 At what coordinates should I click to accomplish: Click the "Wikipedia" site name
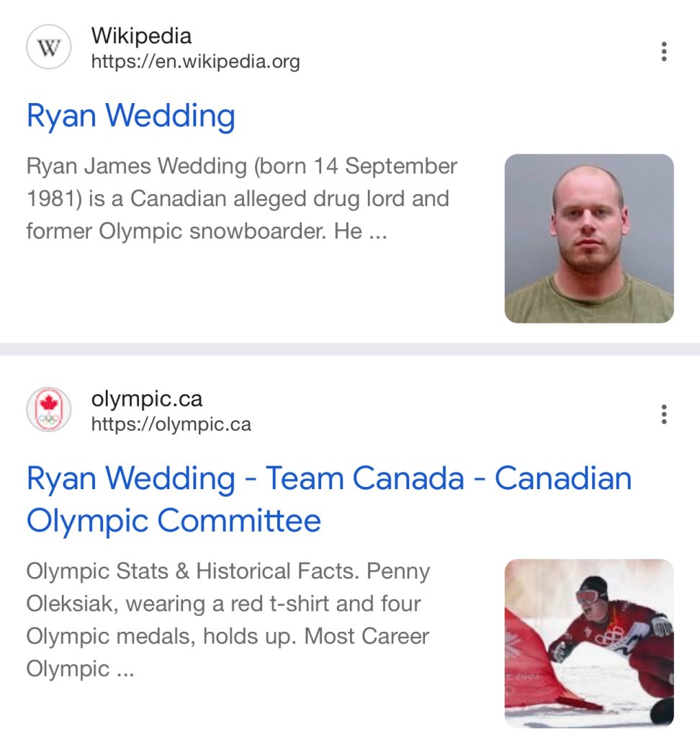(141, 36)
